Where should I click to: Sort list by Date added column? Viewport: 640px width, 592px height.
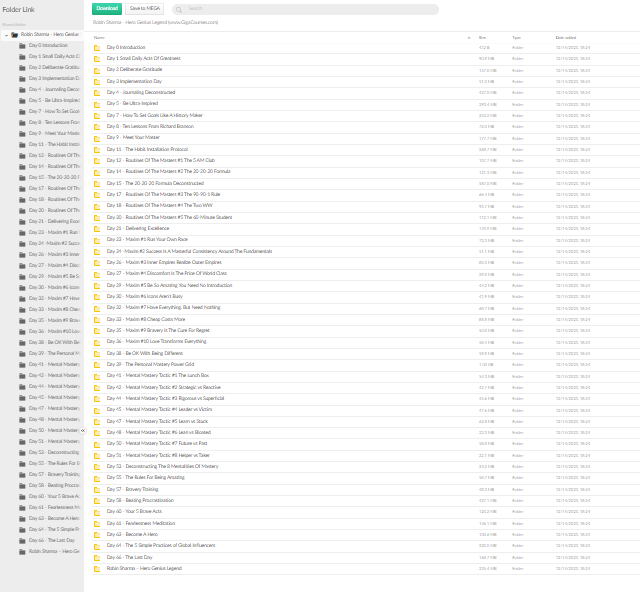click(x=565, y=37)
